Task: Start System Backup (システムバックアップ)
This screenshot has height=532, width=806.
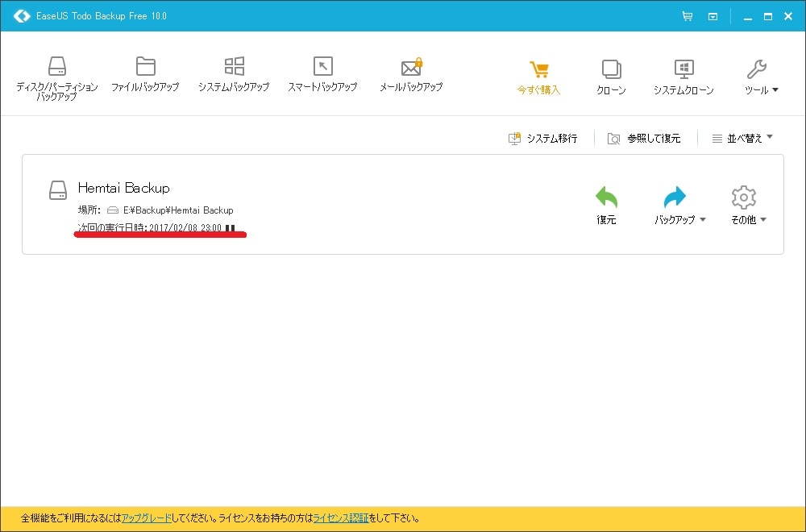Action: tap(234, 74)
